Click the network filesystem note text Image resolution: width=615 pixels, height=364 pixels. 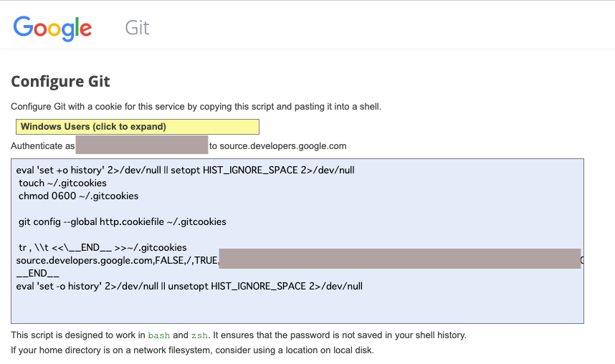coord(192,350)
